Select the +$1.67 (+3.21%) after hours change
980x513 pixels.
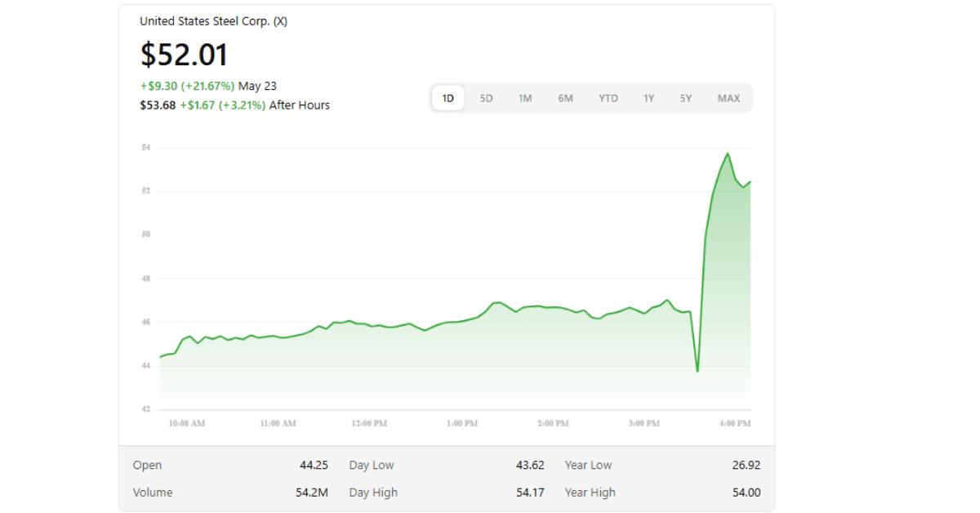[223, 105]
